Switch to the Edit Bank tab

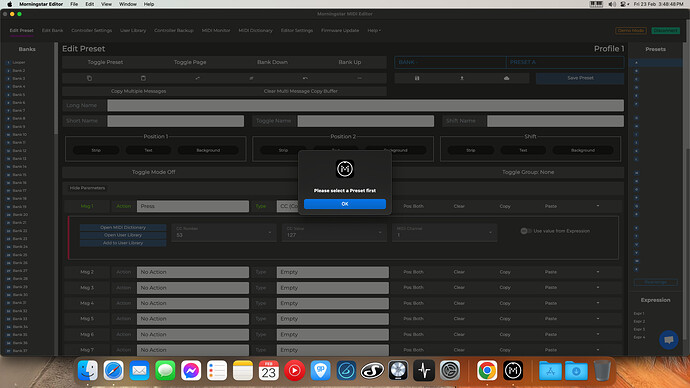(x=52, y=30)
